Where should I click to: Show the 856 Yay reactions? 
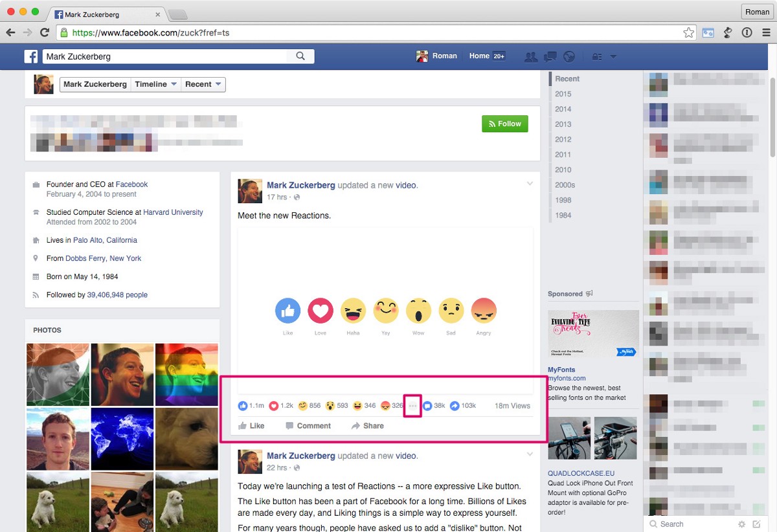[x=310, y=406]
